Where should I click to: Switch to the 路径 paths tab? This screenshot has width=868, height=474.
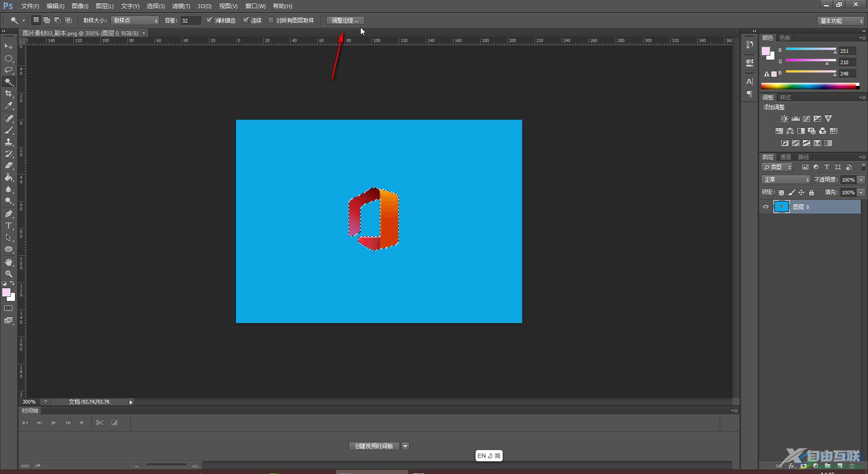(803, 157)
